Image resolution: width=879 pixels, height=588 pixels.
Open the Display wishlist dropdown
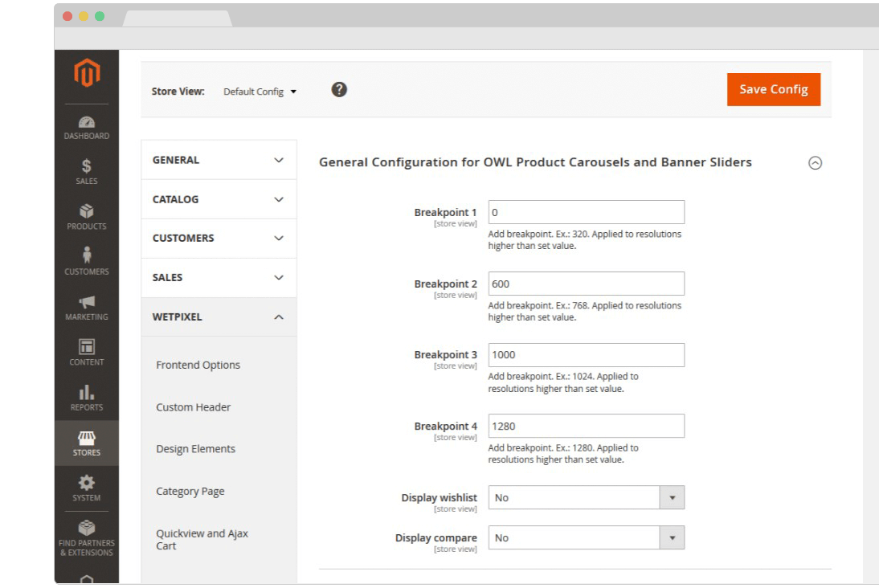[586, 498]
